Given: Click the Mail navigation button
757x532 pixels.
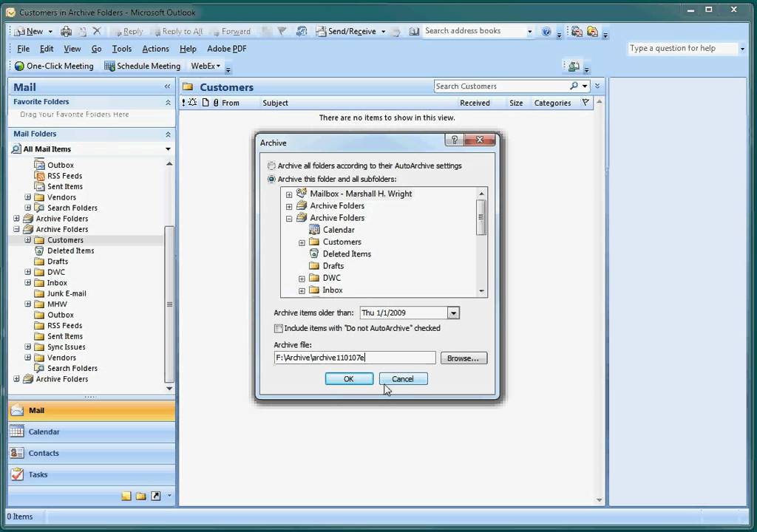Looking at the screenshot, I should coord(92,410).
